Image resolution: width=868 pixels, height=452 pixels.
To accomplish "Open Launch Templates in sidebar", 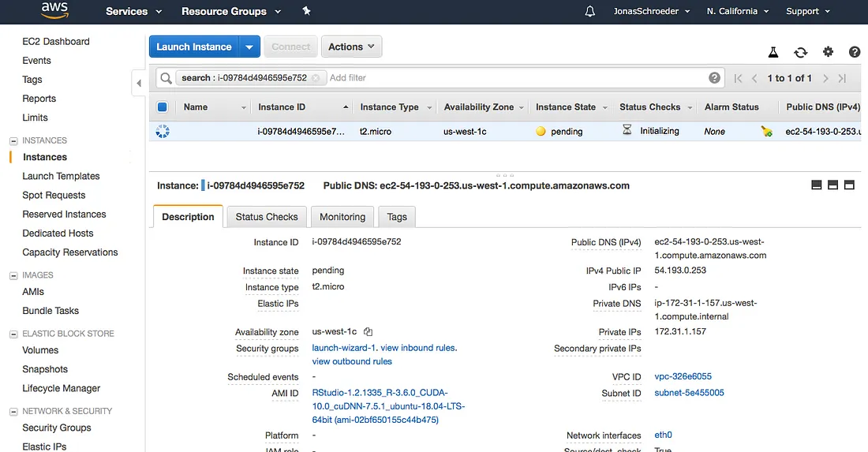I will 61,176.
